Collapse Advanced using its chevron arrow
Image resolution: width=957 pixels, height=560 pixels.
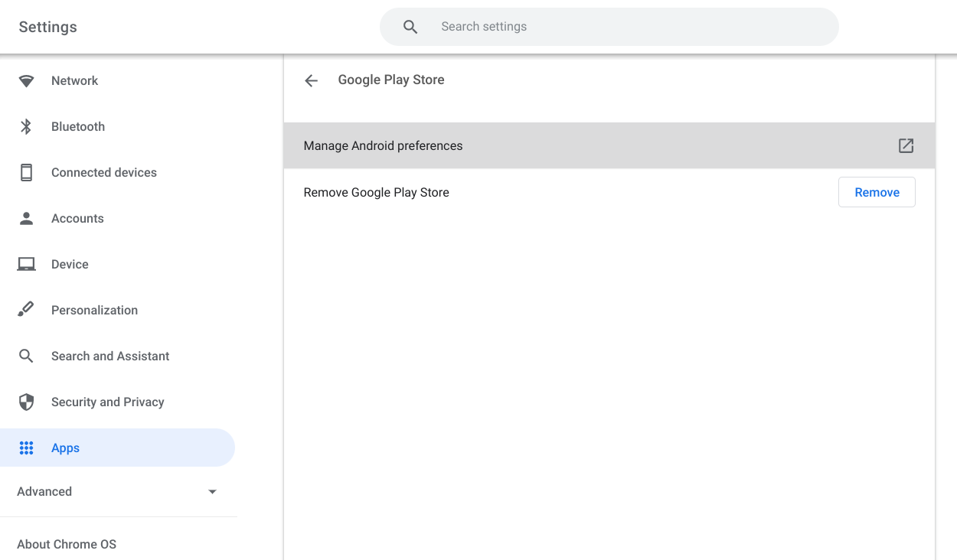coord(212,492)
